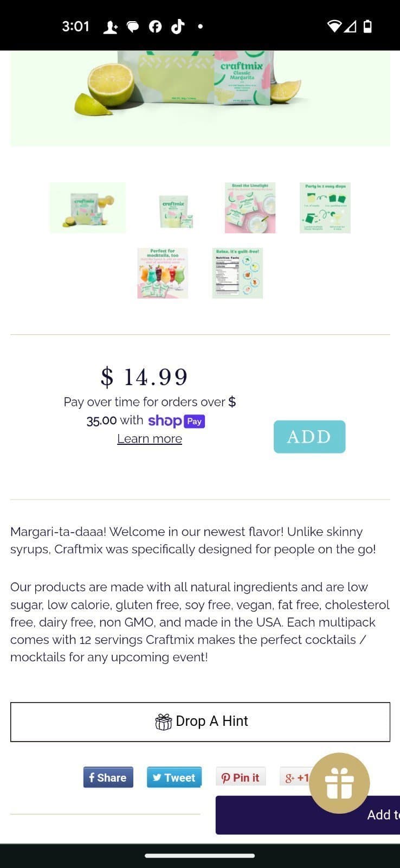Screen dimensions: 400x868
Task: Tap the chat bubble notification icon
Action: [133, 25]
